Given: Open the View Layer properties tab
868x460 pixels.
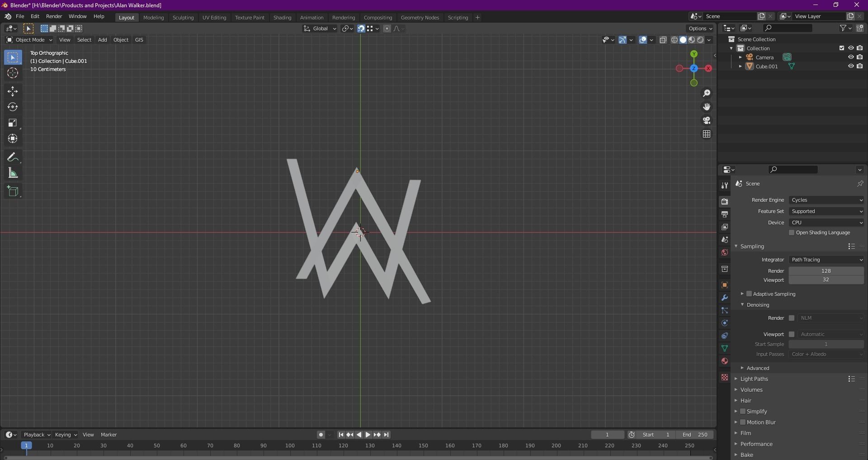Looking at the screenshot, I should [x=725, y=227].
